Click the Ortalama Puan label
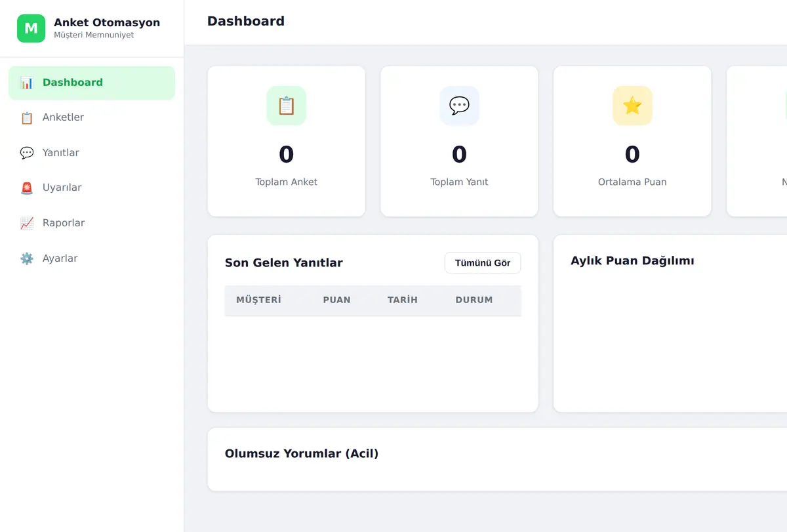 click(632, 182)
